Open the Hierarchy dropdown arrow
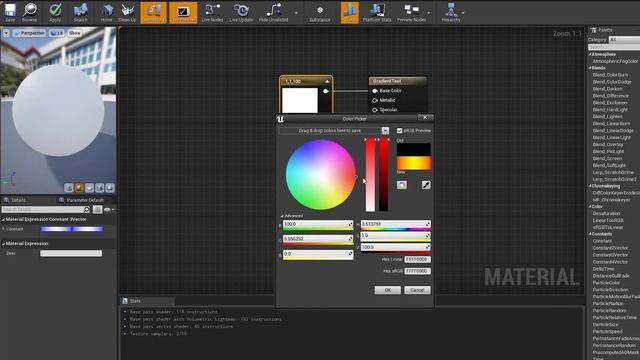Screen dimensions: 640x360 coord(463,13)
